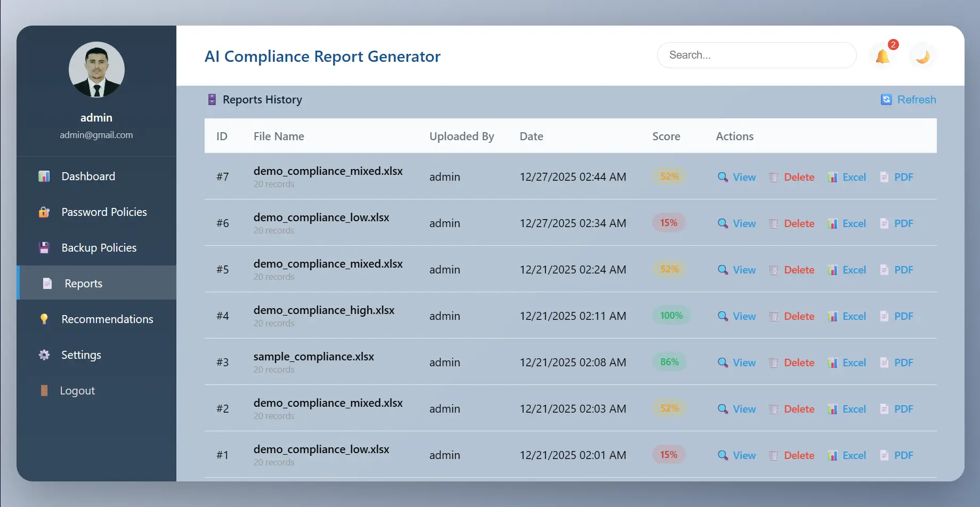
Task: Click the Excel chart icon for report #5
Action: (x=832, y=270)
